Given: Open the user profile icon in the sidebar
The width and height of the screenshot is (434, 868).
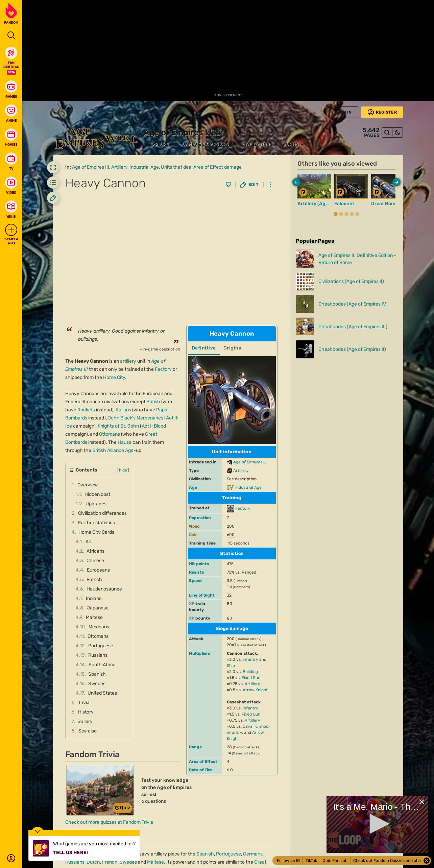Looking at the screenshot, I should pos(11,858).
